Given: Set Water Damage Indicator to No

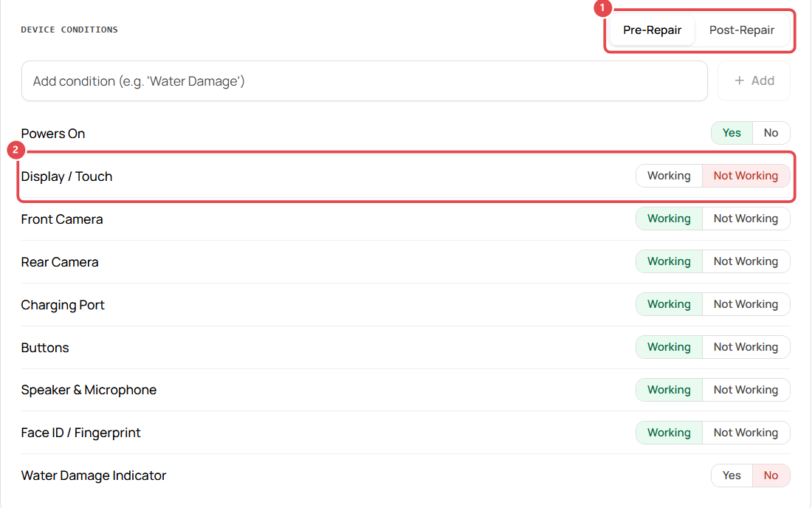Looking at the screenshot, I should pos(771,476).
